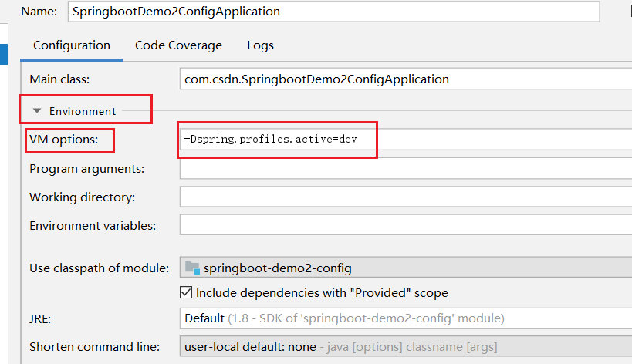The width and height of the screenshot is (632, 364).
Task: Toggle Include dependencies with "Provided" scope
Action: [x=186, y=293]
